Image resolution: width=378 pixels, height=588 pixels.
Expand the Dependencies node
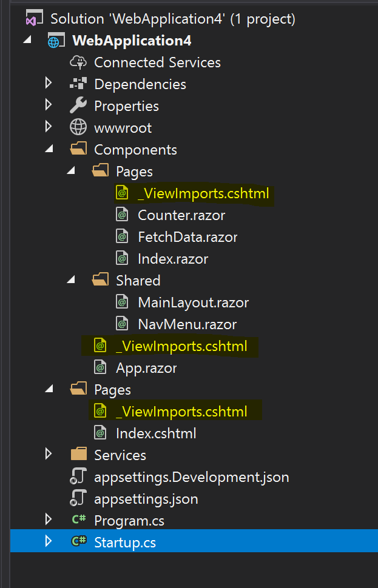(x=49, y=84)
